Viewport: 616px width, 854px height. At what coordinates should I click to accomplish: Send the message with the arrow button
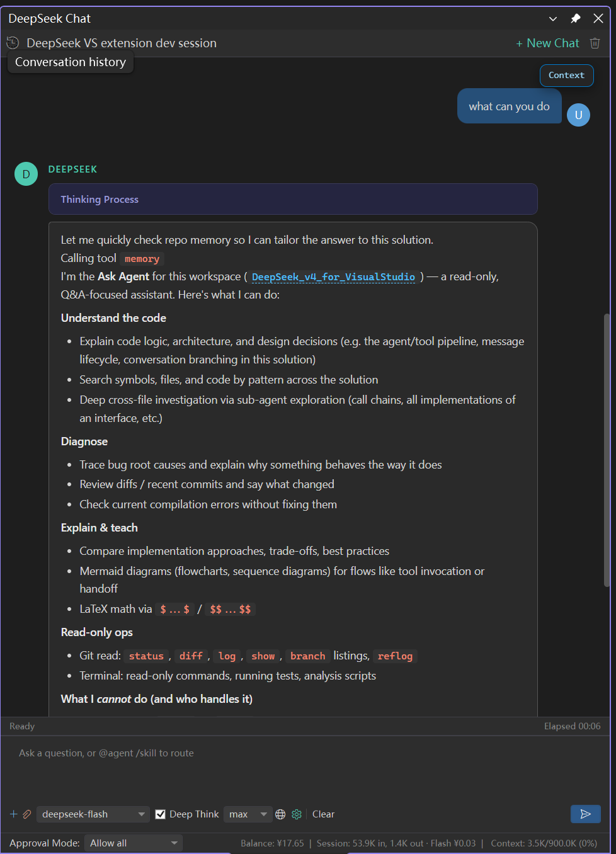[x=585, y=814]
